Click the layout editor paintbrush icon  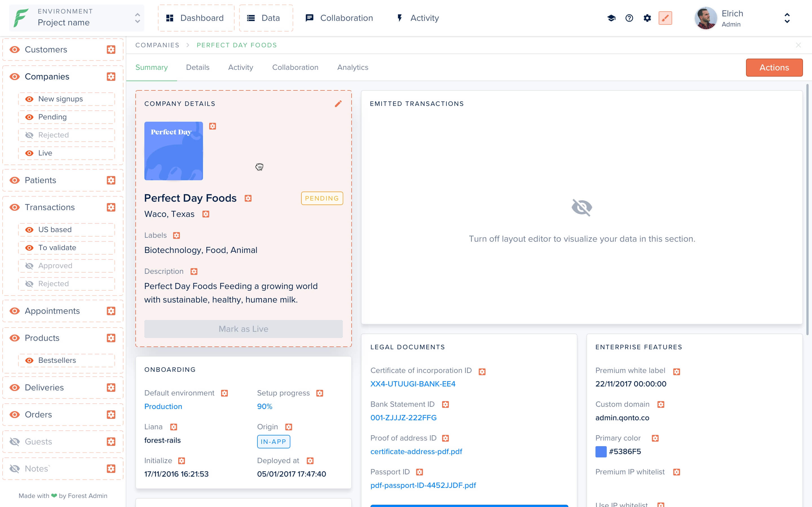[665, 18]
